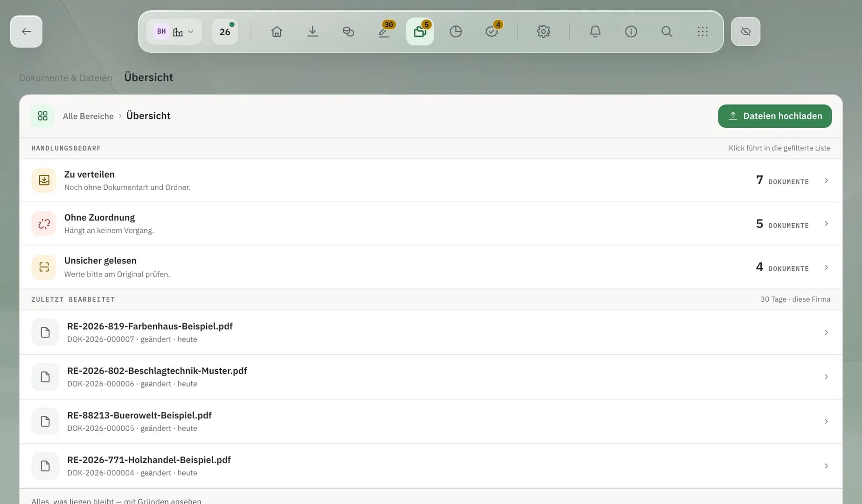This screenshot has height=504, width=862.
Task: Click the broken-link Ohne Zuordnung icon
Action: click(44, 224)
